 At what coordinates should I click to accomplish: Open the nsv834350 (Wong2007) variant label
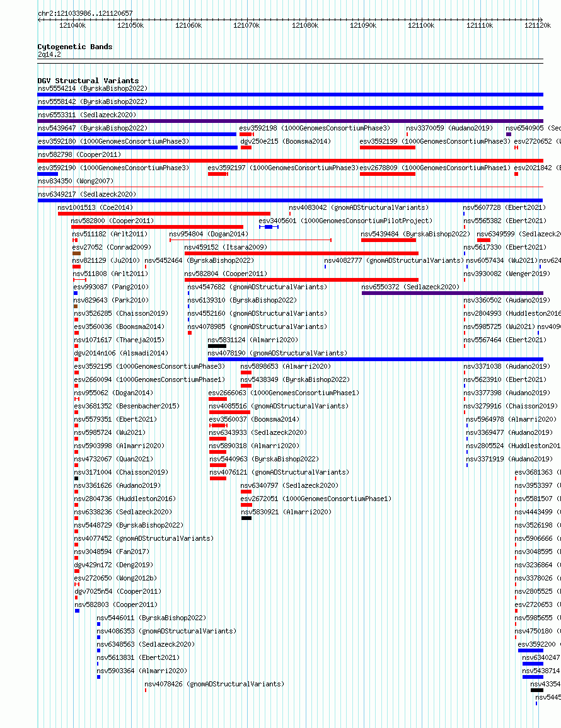[76, 181]
